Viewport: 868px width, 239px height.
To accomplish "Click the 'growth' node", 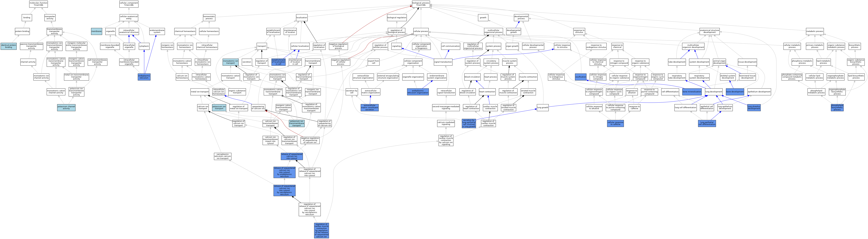I will point(483,18).
